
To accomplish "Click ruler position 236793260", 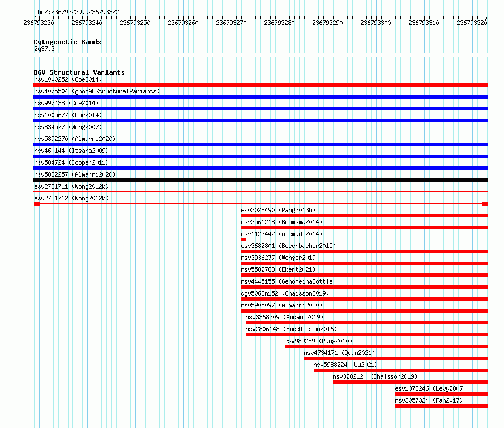I will 183,23.
